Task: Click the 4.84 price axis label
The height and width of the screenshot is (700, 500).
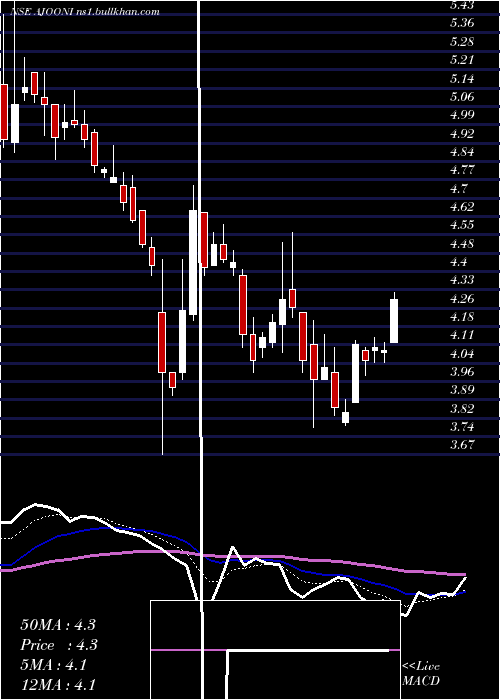Action: click(462, 151)
